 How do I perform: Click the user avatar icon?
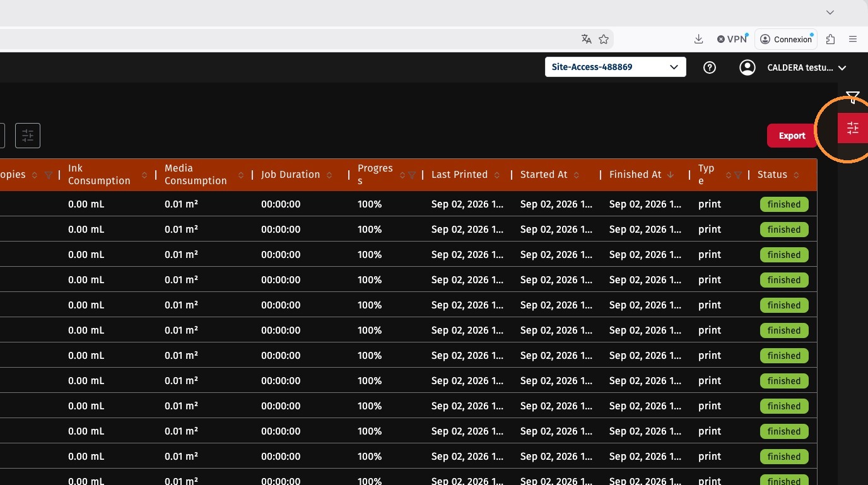748,67
